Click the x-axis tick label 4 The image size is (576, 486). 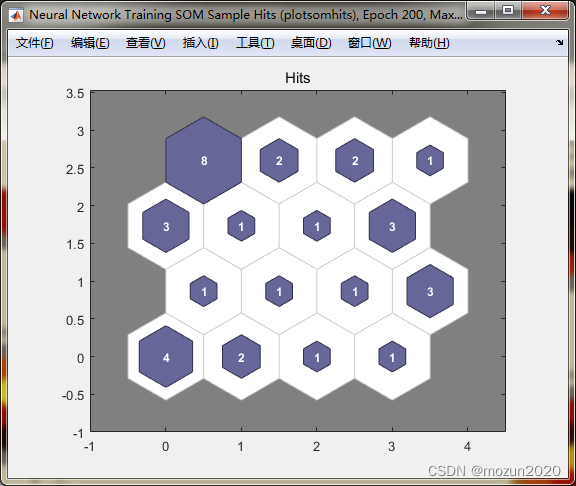tap(467, 447)
